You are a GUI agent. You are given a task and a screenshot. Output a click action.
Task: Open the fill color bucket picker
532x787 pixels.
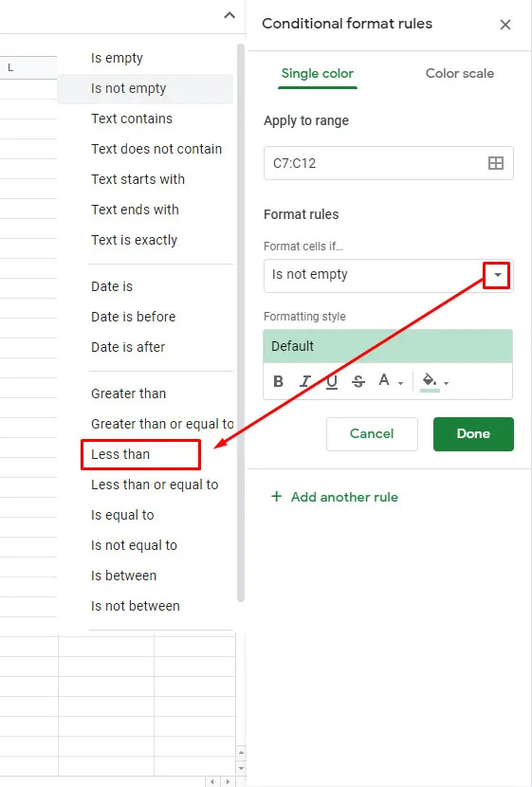434,381
